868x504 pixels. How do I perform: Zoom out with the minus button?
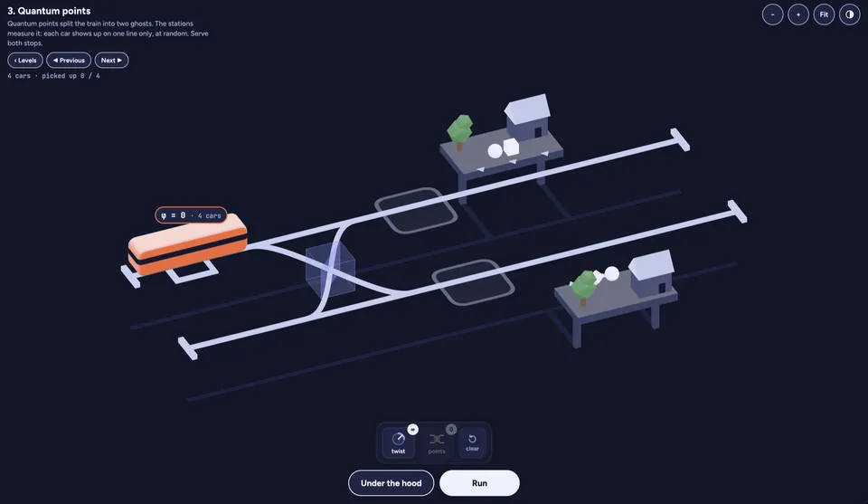(x=772, y=14)
